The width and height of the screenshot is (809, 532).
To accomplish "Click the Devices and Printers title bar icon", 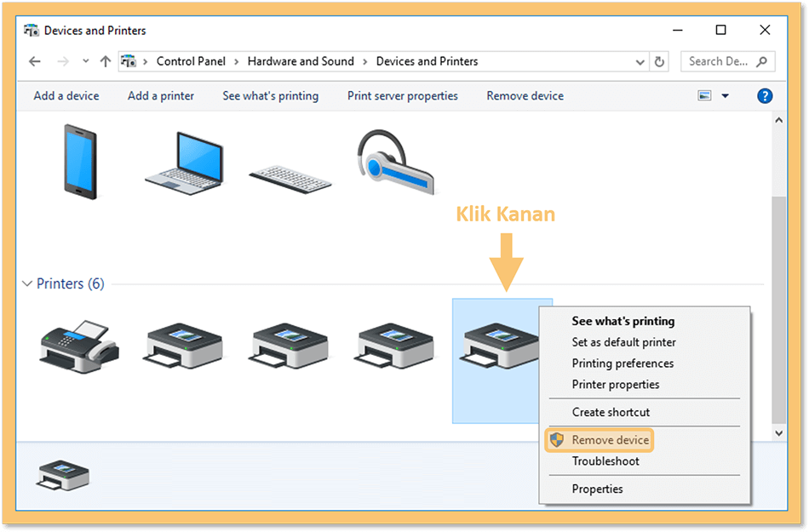I will [x=31, y=31].
